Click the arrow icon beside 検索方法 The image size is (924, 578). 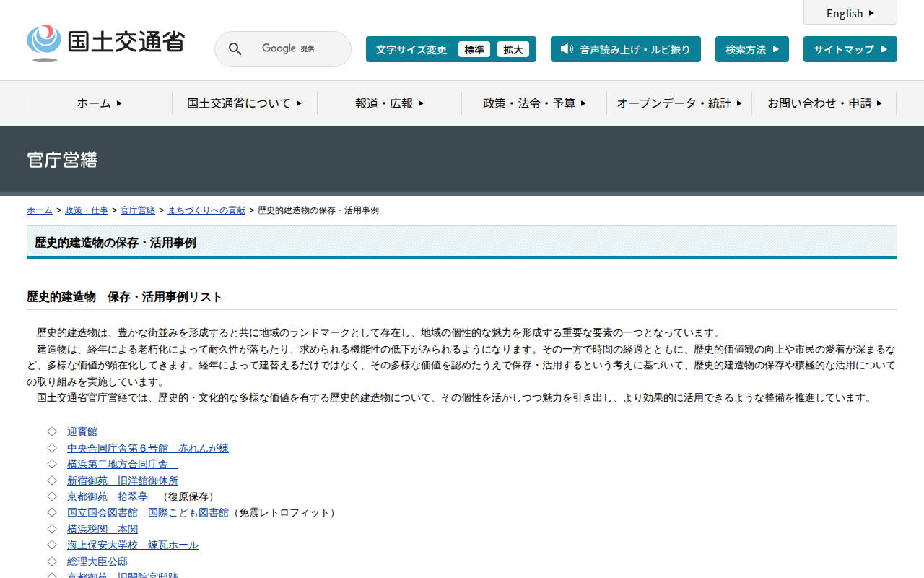pos(775,49)
